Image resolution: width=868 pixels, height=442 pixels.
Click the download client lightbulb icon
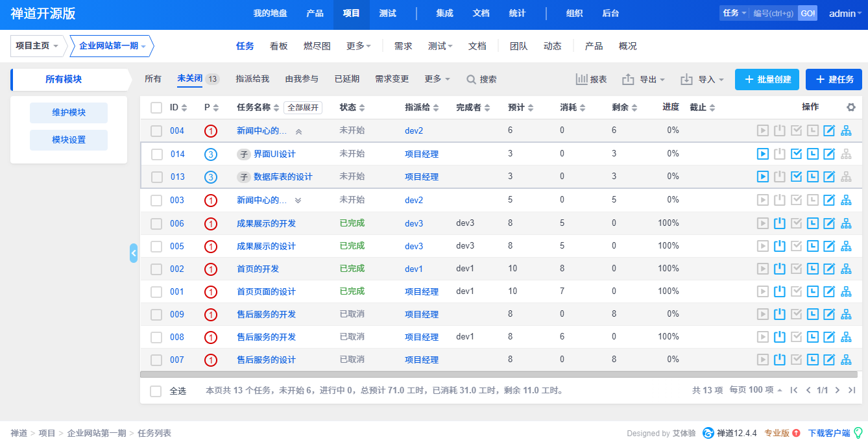858,433
